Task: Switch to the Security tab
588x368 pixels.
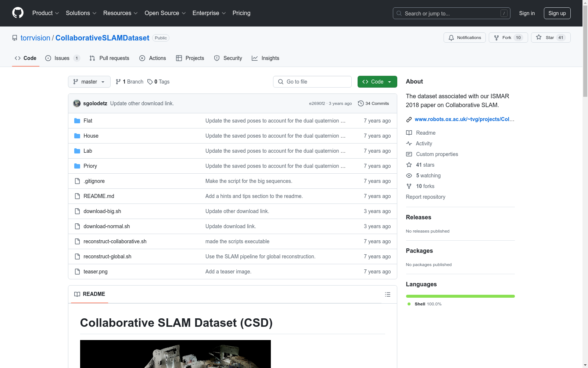Action: [228, 58]
